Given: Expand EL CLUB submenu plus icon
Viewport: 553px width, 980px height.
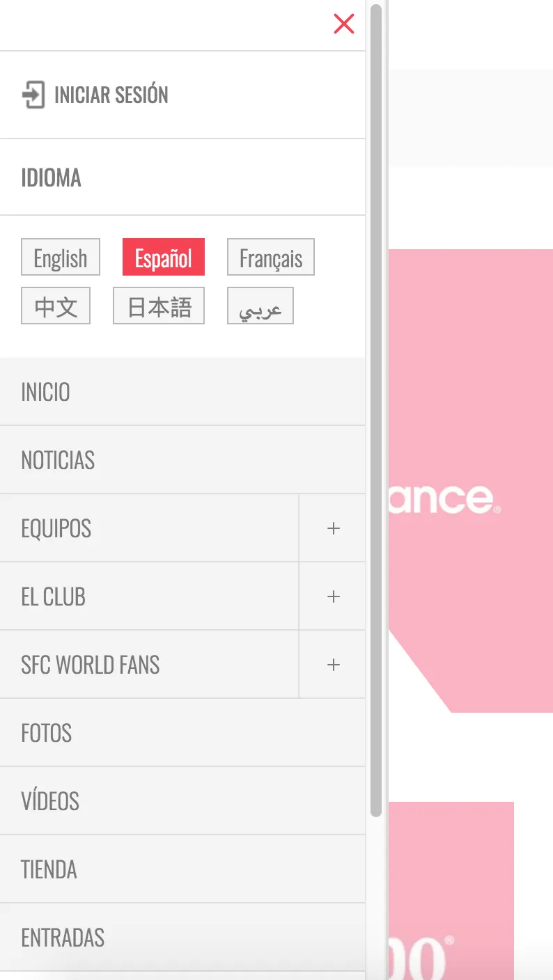Looking at the screenshot, I should 333,596.
